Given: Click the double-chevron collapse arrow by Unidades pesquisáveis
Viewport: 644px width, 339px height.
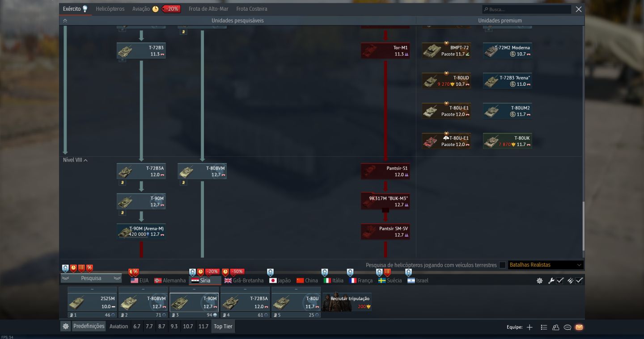Looking at the screenshot, I should tap(65, 21).
